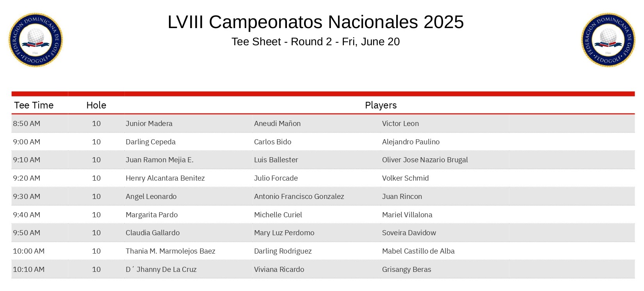Viewport: 644px width, 291px height.
Task: Select player Claudia Gallardo
Action: coord(153,233)
